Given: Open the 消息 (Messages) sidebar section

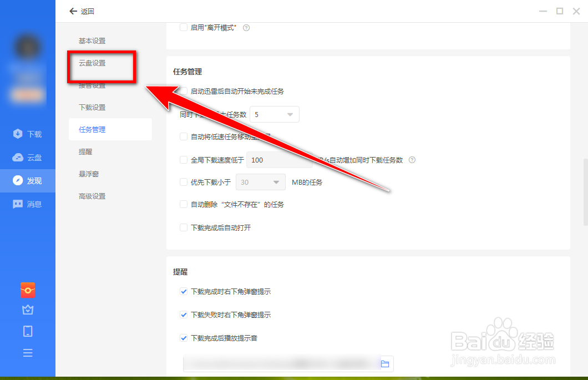Looking at the screenshot, I should coord(28,204).
